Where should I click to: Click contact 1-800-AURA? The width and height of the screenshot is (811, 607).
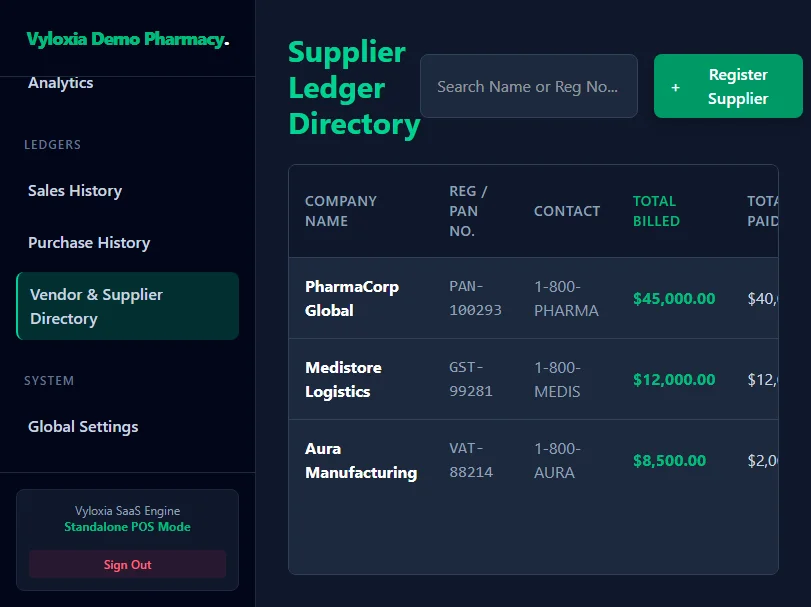coord(557,460)
